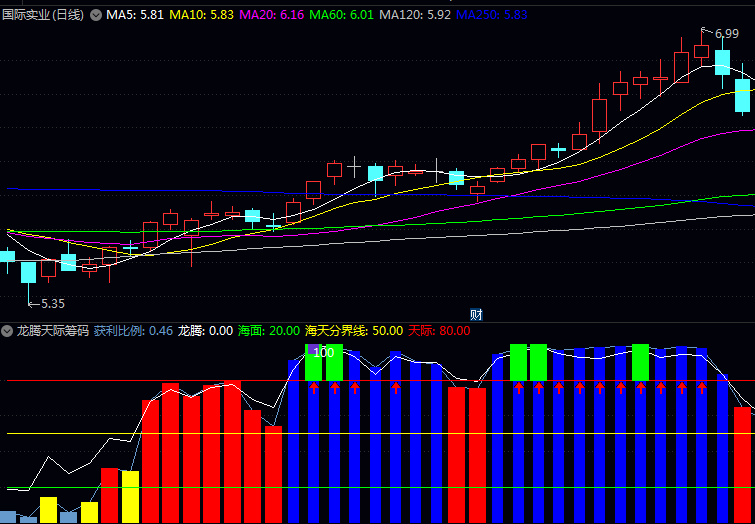Viewport: 755px width, 524px height.
Task: Click the 海面: 20.00 value
Action: click(269, 331)
